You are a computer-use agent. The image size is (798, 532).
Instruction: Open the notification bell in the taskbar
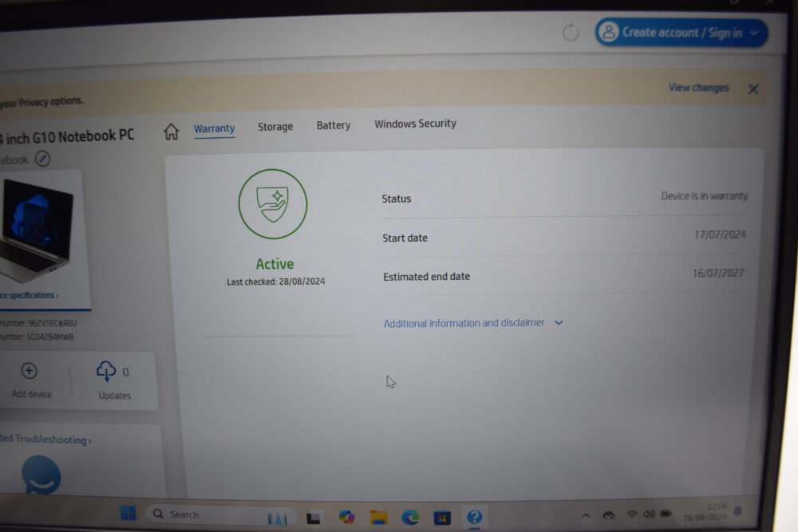point(737,511)
